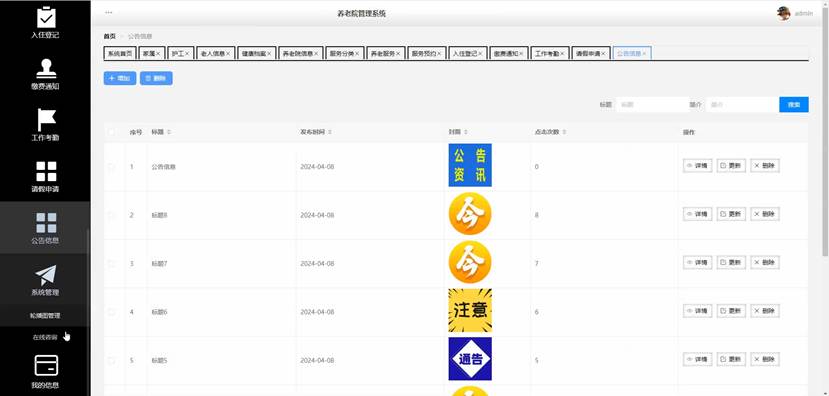
Task: Edit row 1 公告信息 with update button
Action: pyautogui.click(x=731, y=166)
